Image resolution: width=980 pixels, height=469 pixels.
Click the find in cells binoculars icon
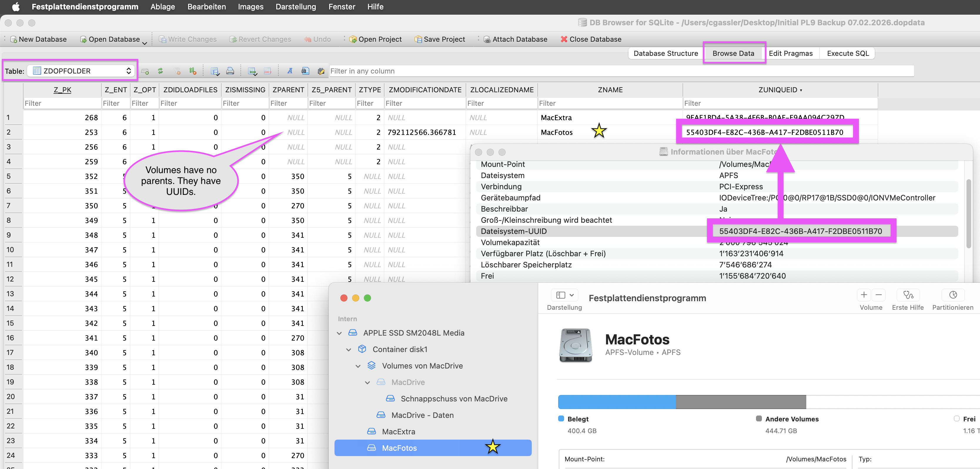coord(305,71)
